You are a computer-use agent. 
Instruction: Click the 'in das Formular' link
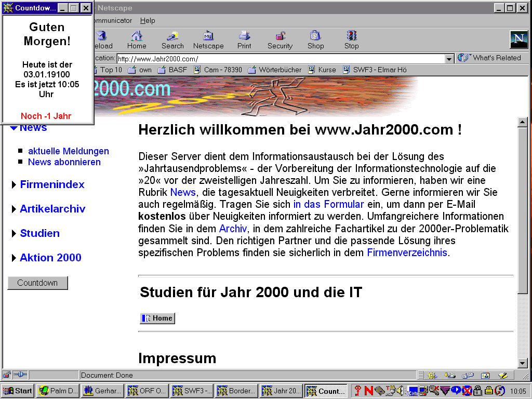tap(328, 204)
